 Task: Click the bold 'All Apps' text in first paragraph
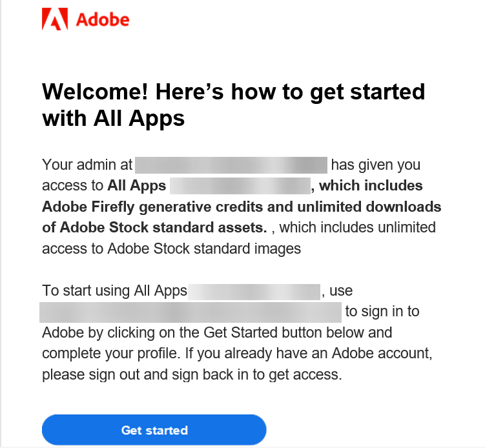point(137,185)
